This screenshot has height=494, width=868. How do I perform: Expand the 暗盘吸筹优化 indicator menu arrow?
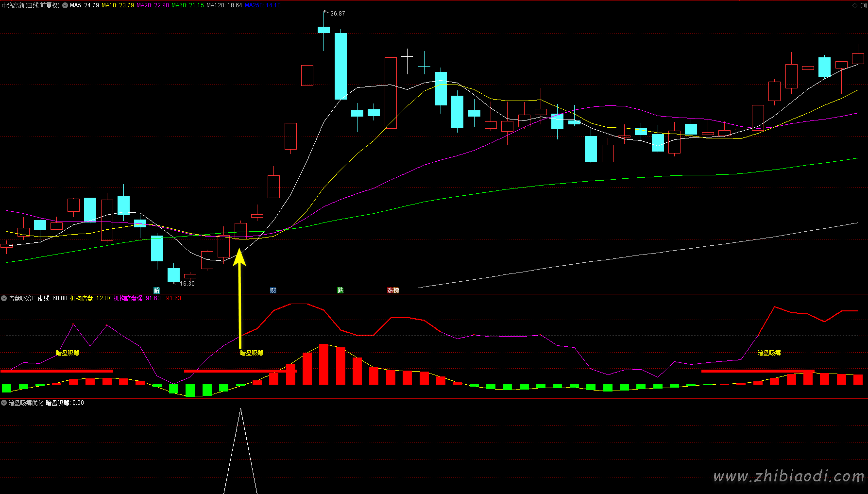click(4, 403)
